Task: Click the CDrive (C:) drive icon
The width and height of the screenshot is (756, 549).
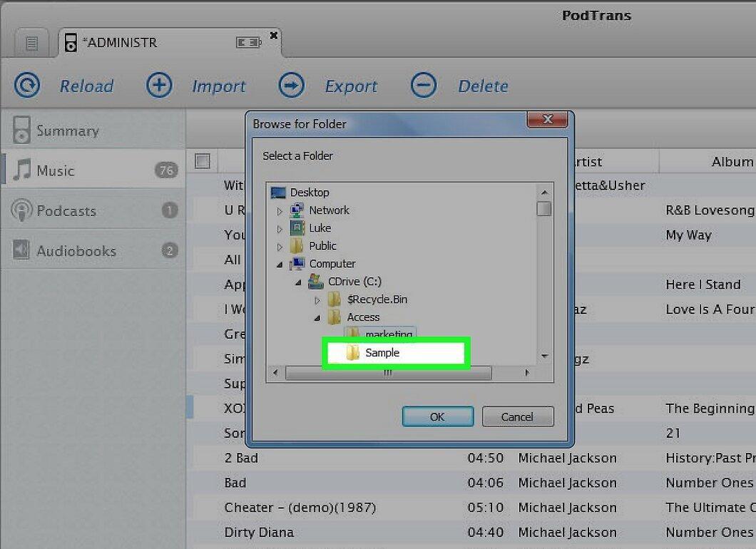Action: pos(316,282)
